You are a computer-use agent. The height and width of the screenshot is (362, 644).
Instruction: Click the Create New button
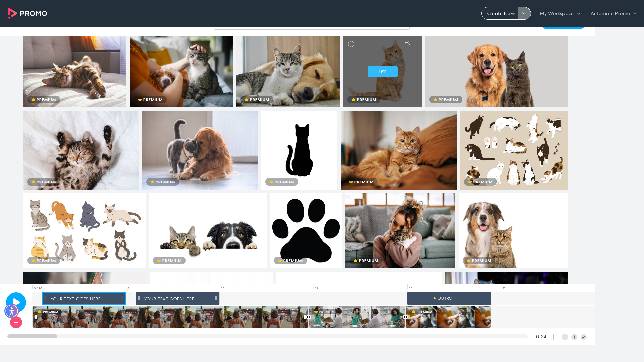[x=500, y=13]
